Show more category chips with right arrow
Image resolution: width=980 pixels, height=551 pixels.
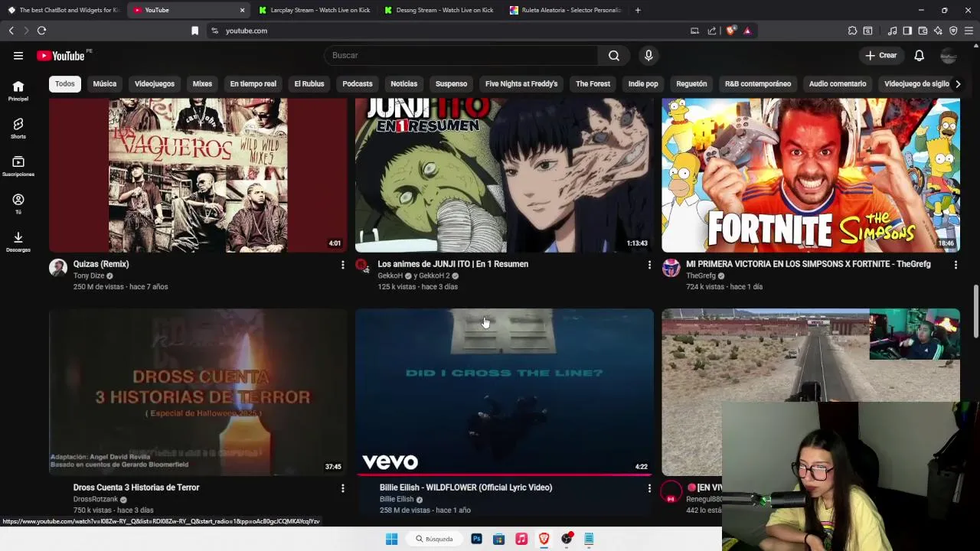pos(957,83)
